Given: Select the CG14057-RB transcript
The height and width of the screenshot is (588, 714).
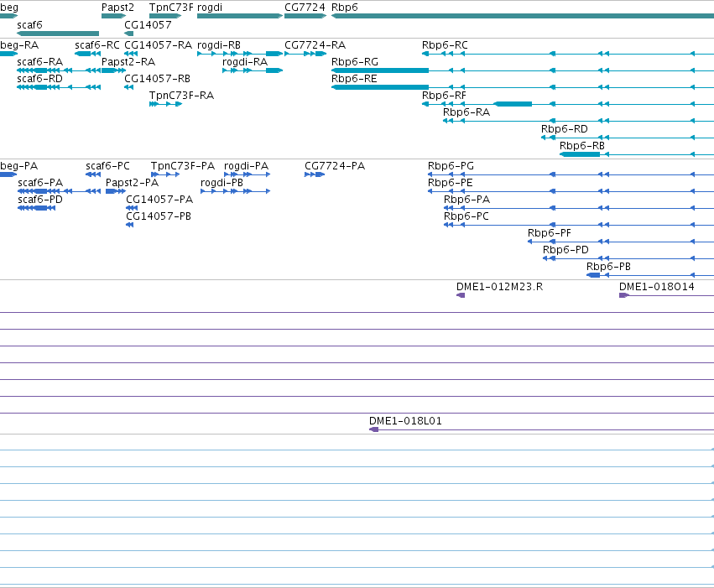Looking at the screenshot, I should [129, 87].
